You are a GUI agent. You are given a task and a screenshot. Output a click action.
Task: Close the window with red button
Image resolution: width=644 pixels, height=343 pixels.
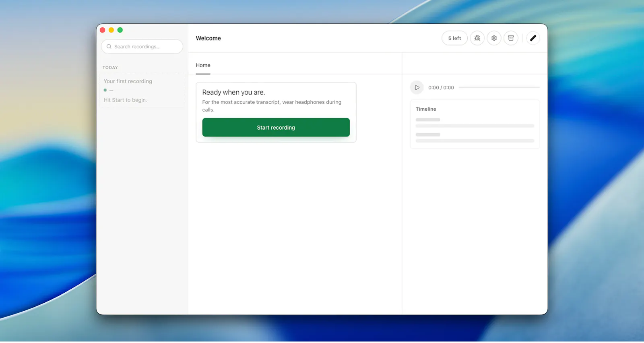click(103, 30)
